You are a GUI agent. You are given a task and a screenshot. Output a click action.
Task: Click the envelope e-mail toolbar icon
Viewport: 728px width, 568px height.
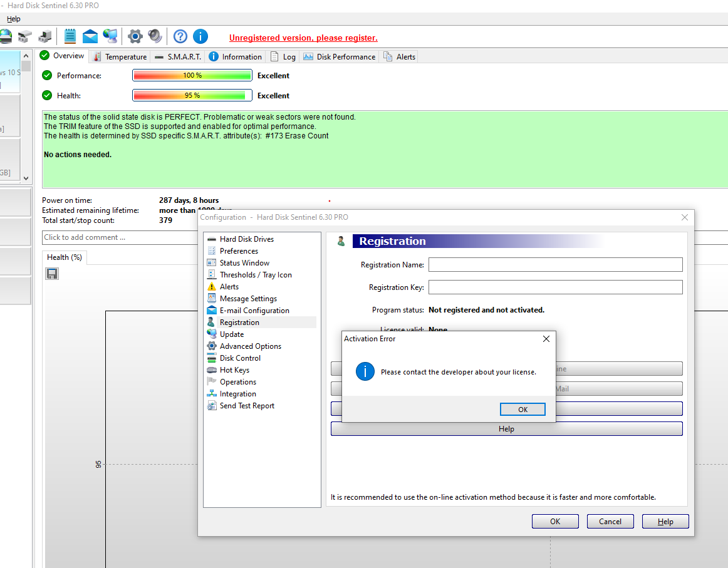click(x=90, y=36)
